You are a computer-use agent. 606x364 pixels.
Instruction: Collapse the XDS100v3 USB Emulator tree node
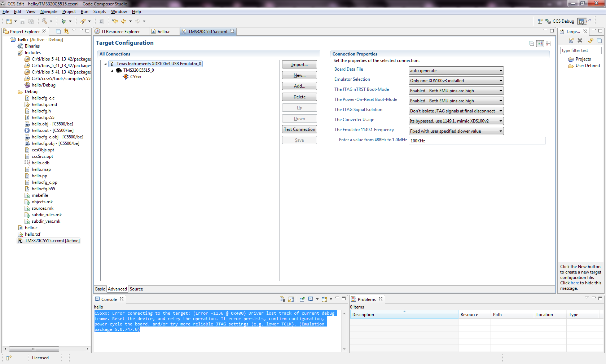coord(105,64)
